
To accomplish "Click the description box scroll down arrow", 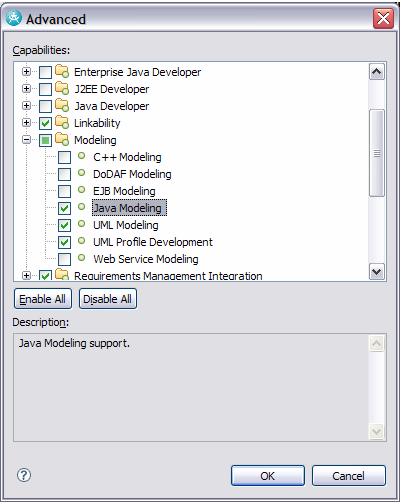I will [377, 432].
